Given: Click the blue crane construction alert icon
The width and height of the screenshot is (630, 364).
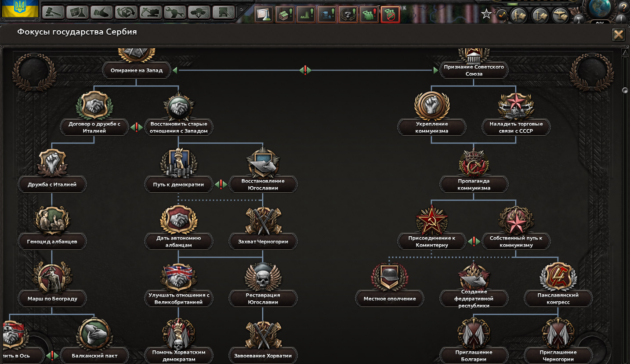Looking at the screenshot, I should coord(327,14).
